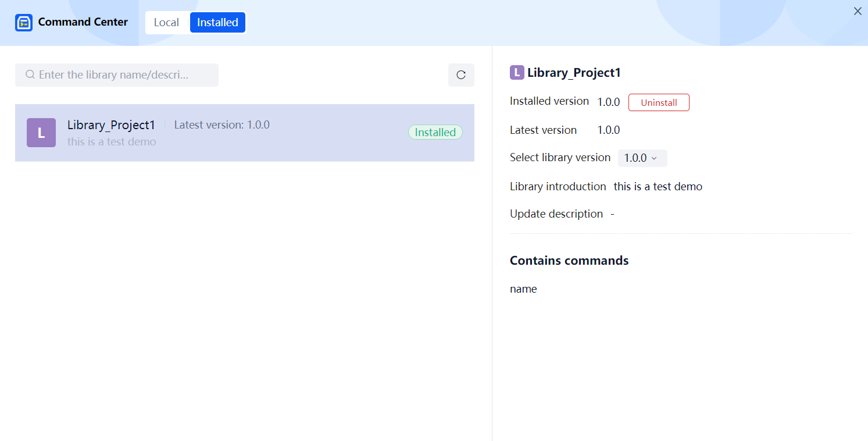Click the green Installed status badge

coord(435,133)
